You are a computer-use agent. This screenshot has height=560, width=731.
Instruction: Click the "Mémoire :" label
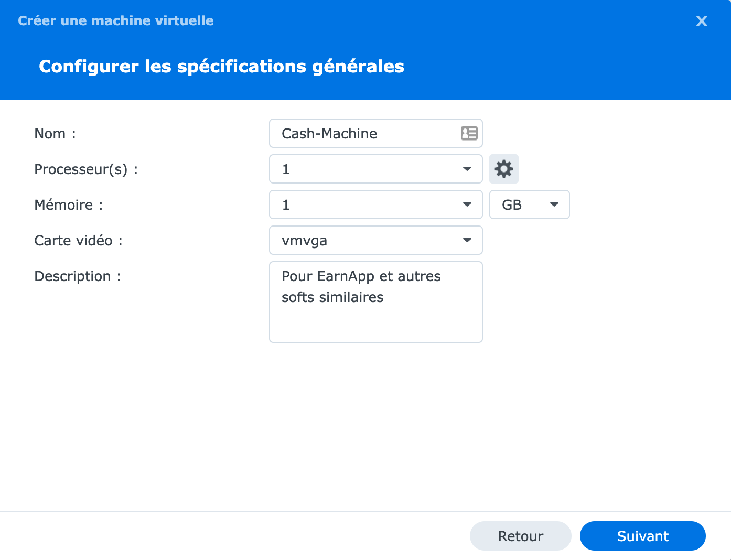(69, 205)
